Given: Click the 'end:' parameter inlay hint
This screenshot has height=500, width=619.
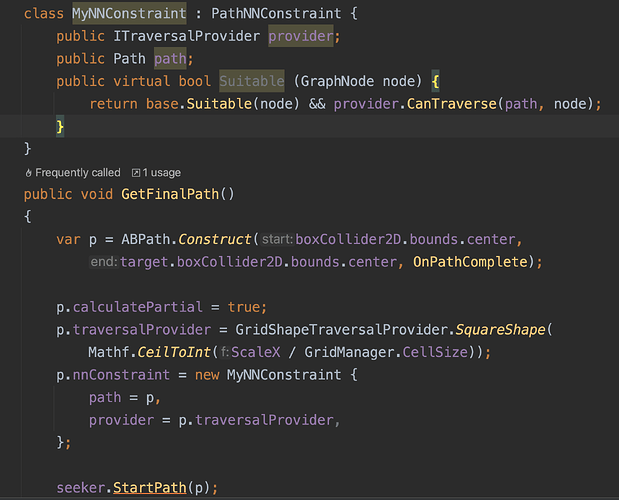Looking at the screenshot, I should coord(104,262).
